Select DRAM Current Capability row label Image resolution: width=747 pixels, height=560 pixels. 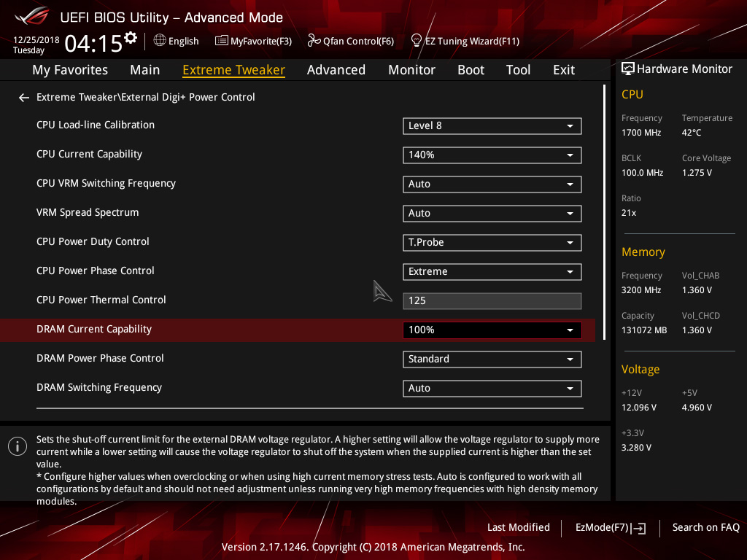tap(94, 329)
